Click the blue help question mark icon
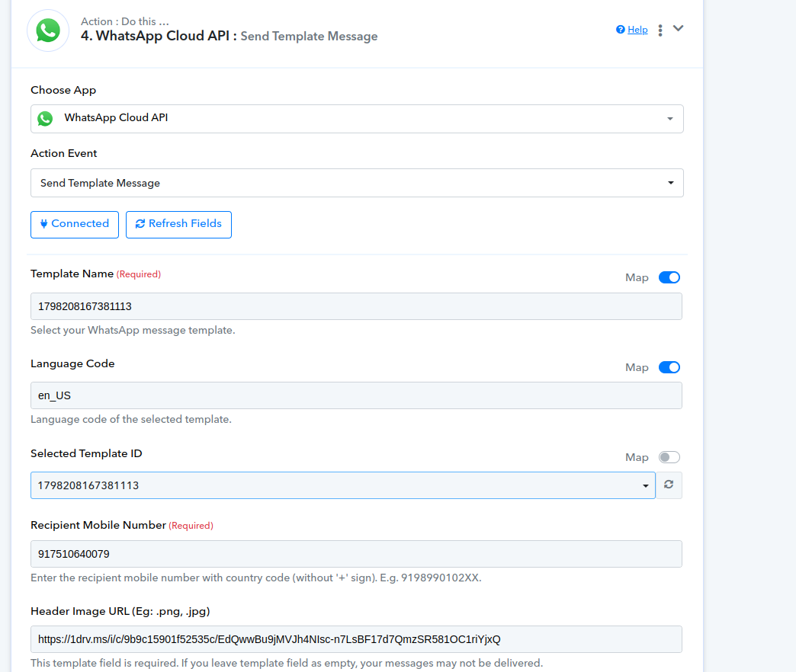 click(x=621, y=30)
